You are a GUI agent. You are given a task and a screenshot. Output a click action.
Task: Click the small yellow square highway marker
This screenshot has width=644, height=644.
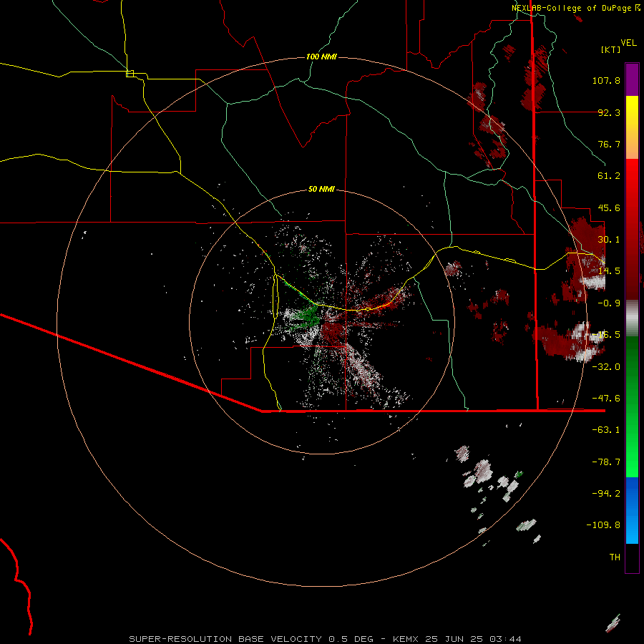pos(130,74)
